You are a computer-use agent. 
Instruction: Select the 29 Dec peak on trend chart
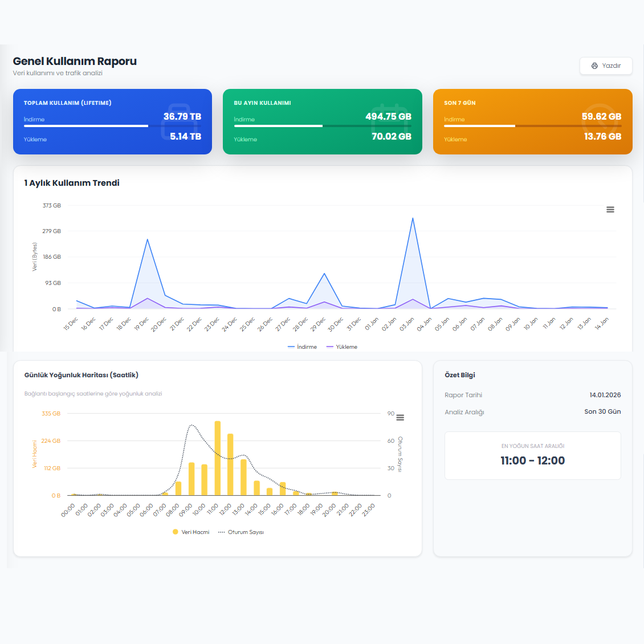[x=324, y=274]
